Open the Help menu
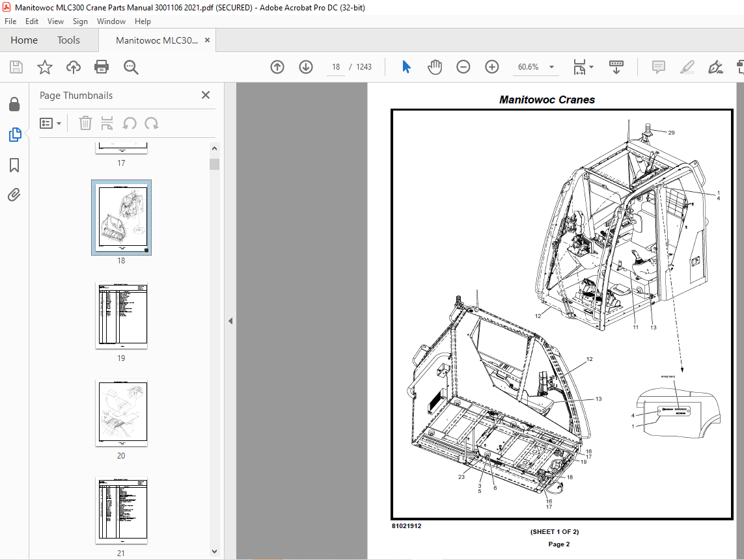Screen dimensions: 744x560 143,21
